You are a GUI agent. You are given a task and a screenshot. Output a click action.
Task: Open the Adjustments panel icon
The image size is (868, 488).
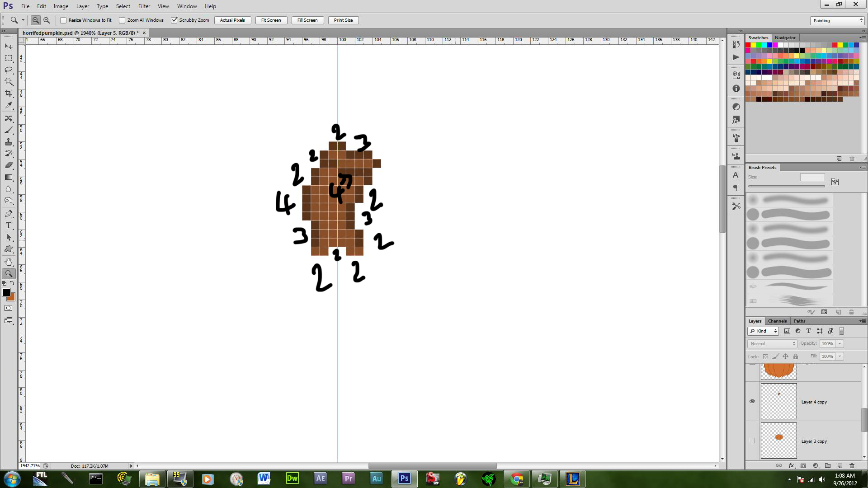736,107
